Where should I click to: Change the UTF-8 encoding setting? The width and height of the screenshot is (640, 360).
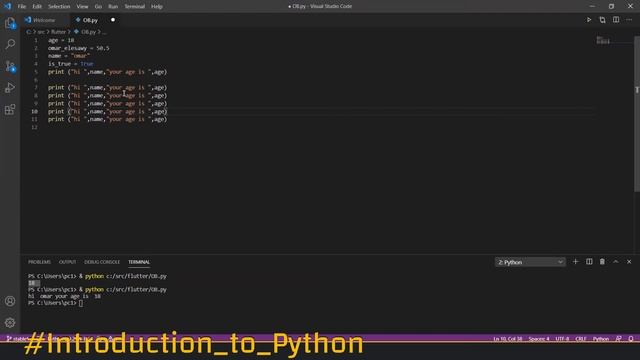click(562, 339)
